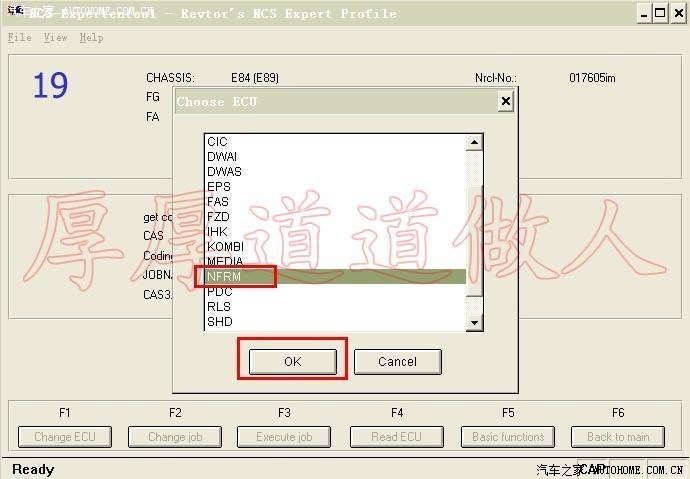The width and height of the screenshot is (690, 479).
Task: Open the View menu
Action: click(55, 38)
